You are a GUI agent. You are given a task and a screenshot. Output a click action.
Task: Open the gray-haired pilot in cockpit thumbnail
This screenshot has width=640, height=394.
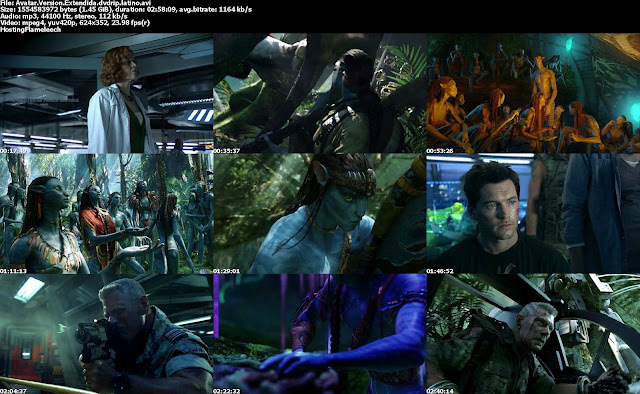(x=533, y=334)
